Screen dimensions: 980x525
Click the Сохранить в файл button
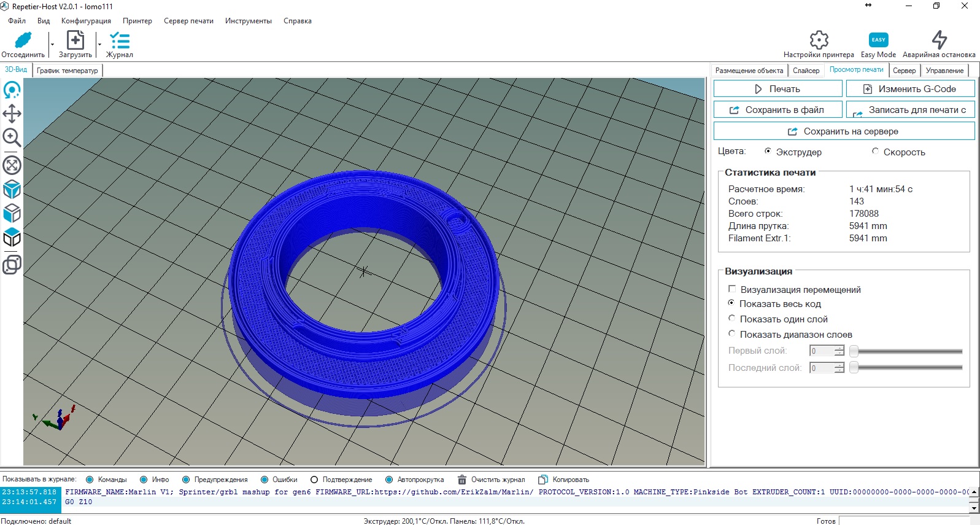coord(777,110)
